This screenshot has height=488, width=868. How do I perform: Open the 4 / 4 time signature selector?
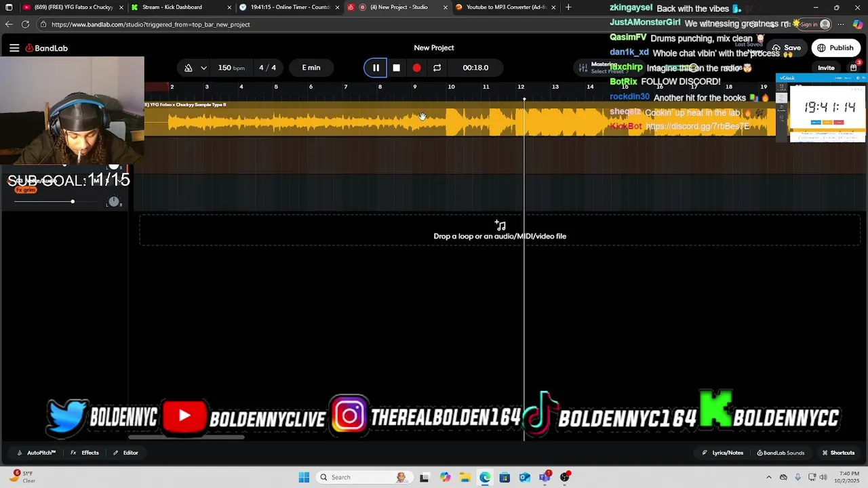pyautogui.click(x=267, y=68)
